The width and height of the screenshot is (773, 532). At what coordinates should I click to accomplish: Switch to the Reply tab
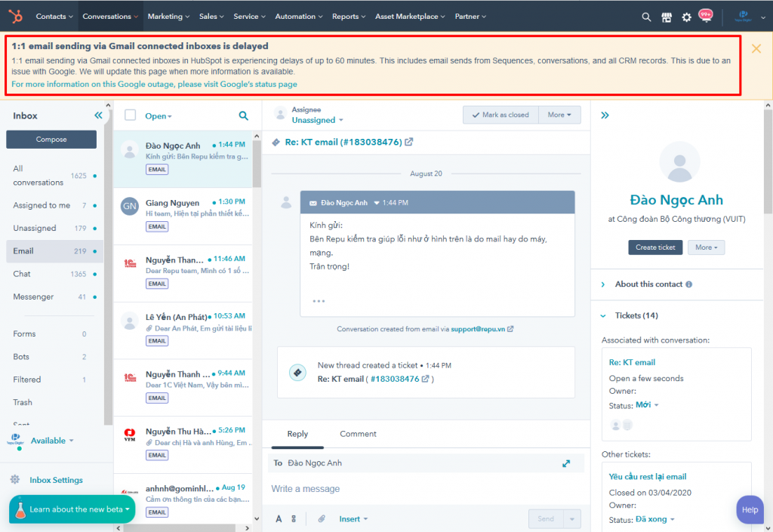[297, 434]
